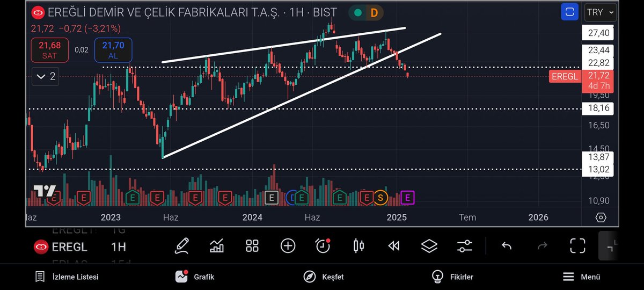This screenshot has width=644, height=290.
Task: Click the 0,02 spread value
Action: point(82,50)
